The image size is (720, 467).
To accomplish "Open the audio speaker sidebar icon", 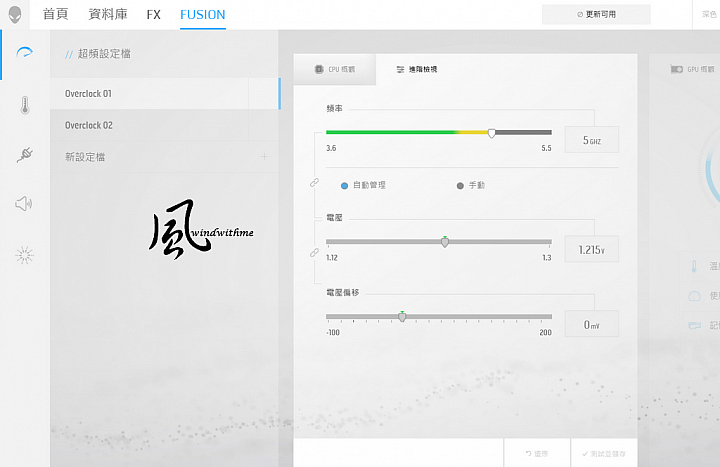I will pyautogui.click(x=24, y=203).
